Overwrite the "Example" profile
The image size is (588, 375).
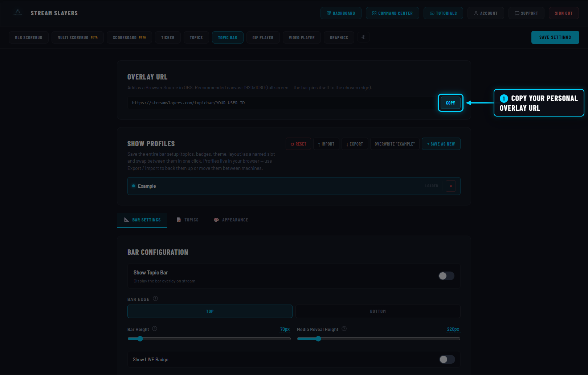[x=395, y=144]
